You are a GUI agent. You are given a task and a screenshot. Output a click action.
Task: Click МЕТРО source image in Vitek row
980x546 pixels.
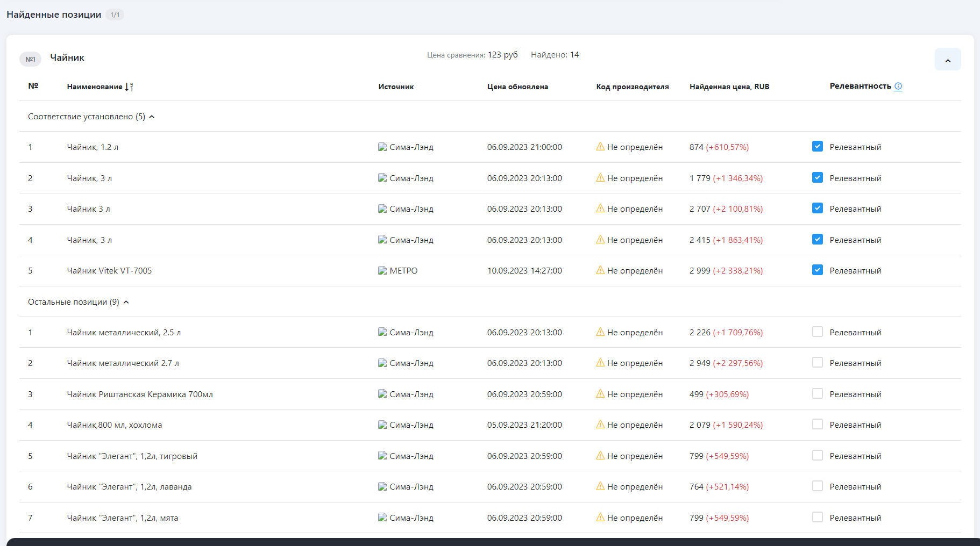(x=382, y=270)
